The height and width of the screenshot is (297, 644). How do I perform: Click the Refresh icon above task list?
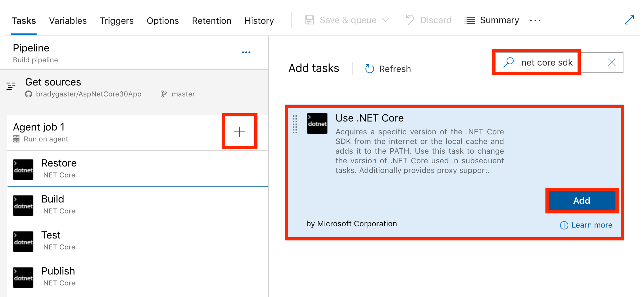click(x=370, y=68)
